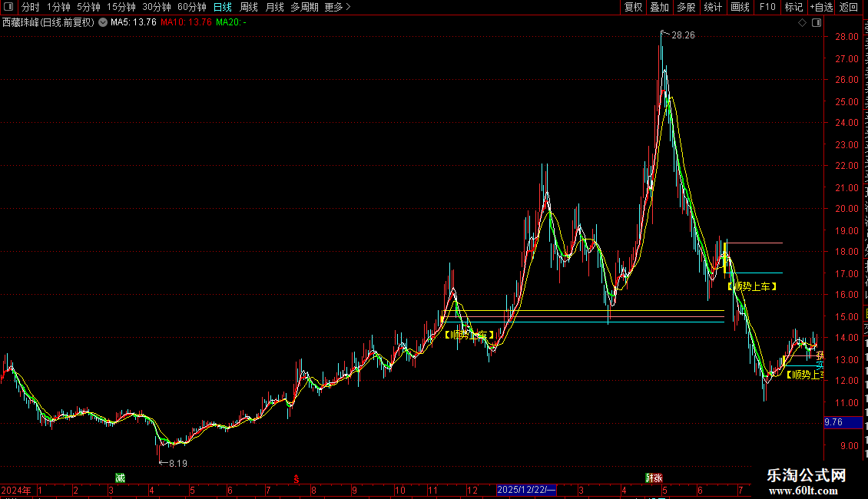Screen dimensions: 868x499
Task: Click the 28.00 price axis label
Action: [x=847, y=37]
